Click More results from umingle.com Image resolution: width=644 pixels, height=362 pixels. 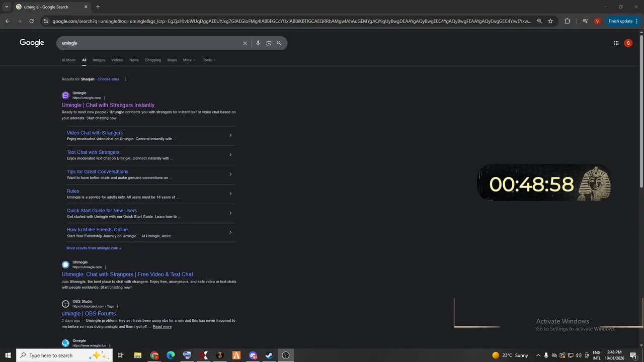point(94,248)
